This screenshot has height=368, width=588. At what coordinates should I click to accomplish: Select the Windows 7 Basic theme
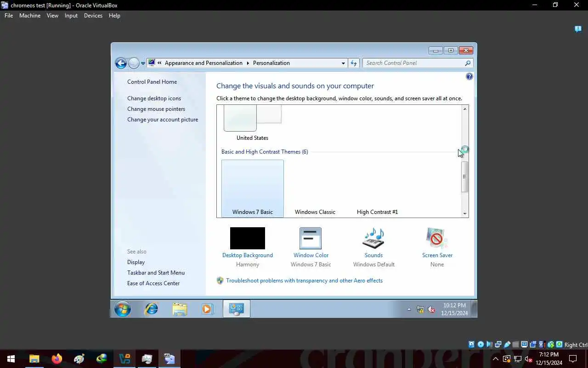point(253,189)
